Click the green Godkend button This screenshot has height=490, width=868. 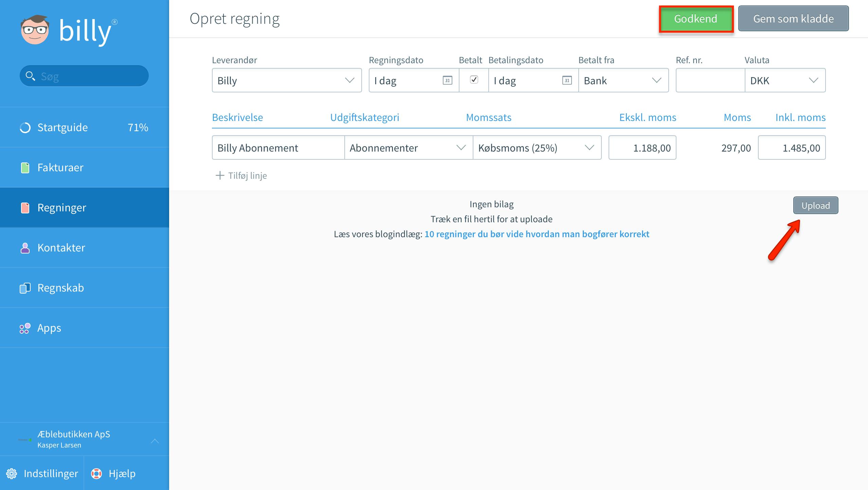[696, 19]
